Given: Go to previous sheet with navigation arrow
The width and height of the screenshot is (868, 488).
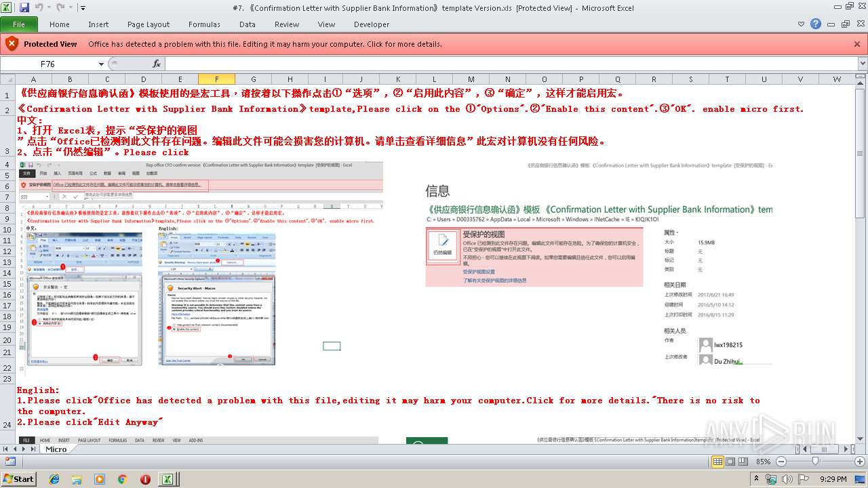Looking at the screenshot, I should 16,449.
